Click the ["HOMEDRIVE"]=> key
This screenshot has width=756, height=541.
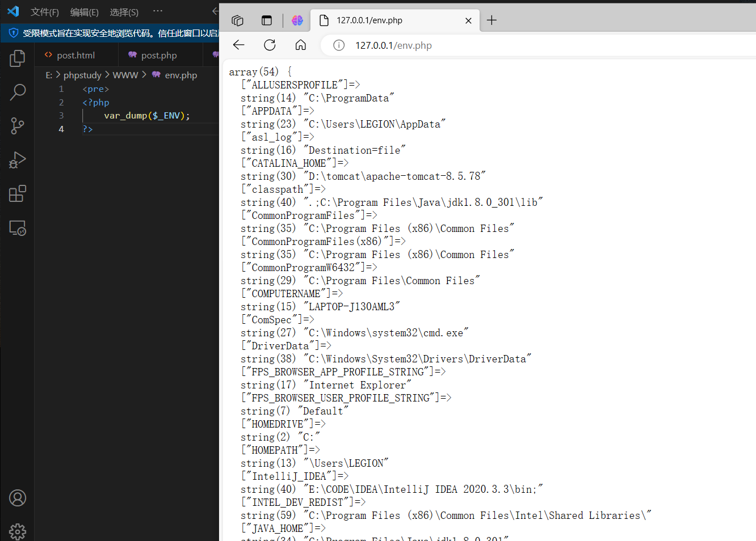pyautogui.click(x=283, y=424)
